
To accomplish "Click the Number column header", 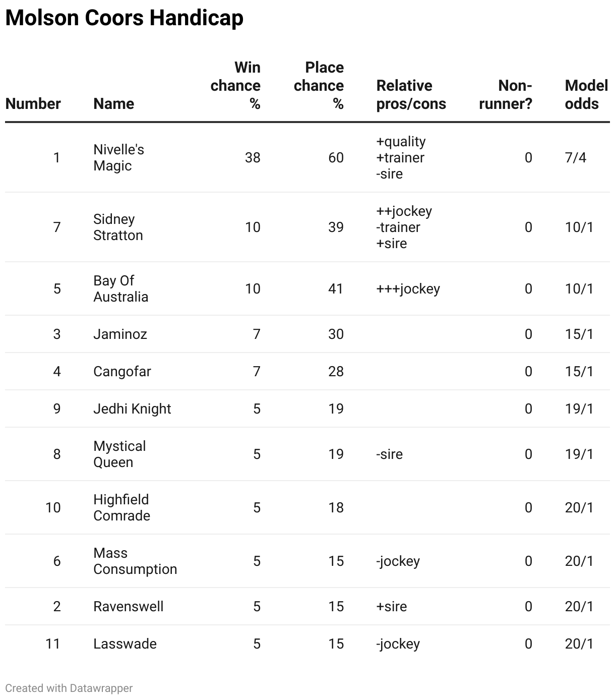I will pyautogui.click(x=33, y=104).
